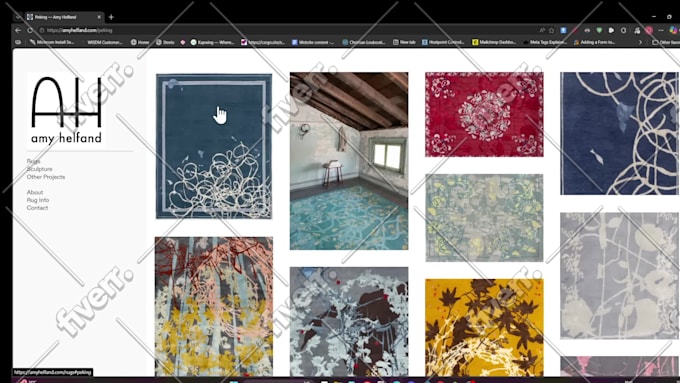Image resolution: width=680 pixels, height=383 pixels.
Task: Open the Meta Tags Explainer bookmark
Action: pyautogui.click(x=545, y=42)
